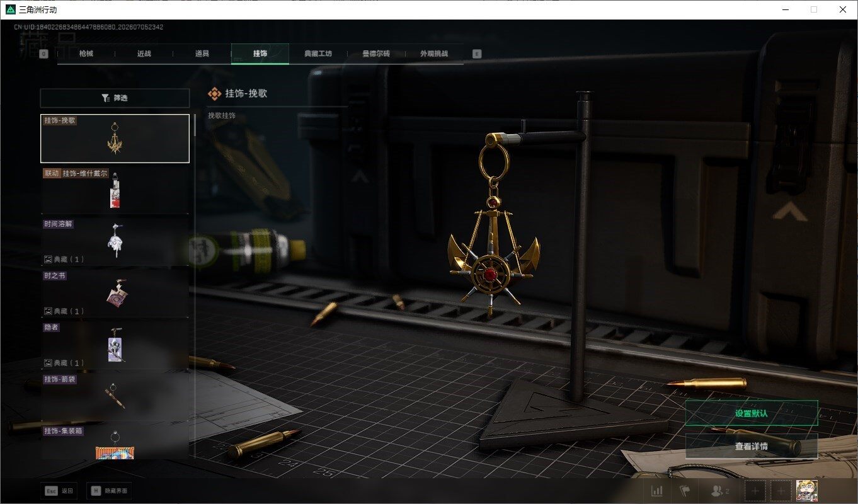
Task: Select the 隐者 charm item
Action: click(115, 345)
